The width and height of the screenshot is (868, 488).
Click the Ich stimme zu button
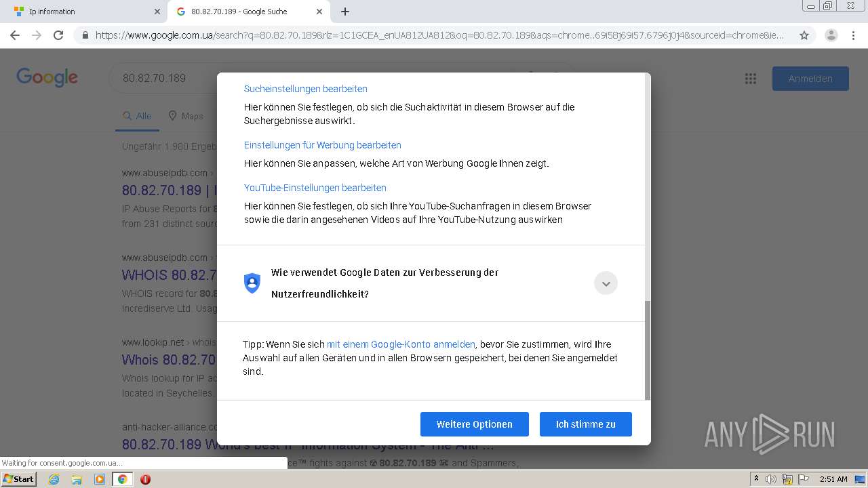[x=585, y=424]
